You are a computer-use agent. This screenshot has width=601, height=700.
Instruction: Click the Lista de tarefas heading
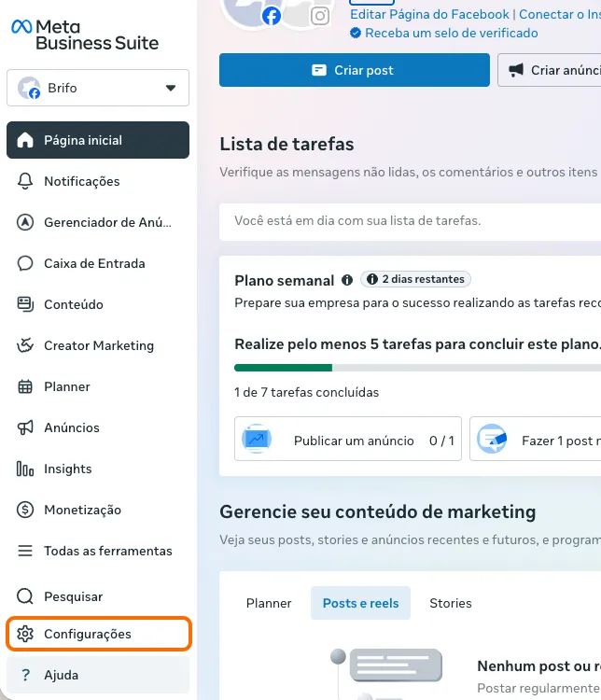[287, 144]
